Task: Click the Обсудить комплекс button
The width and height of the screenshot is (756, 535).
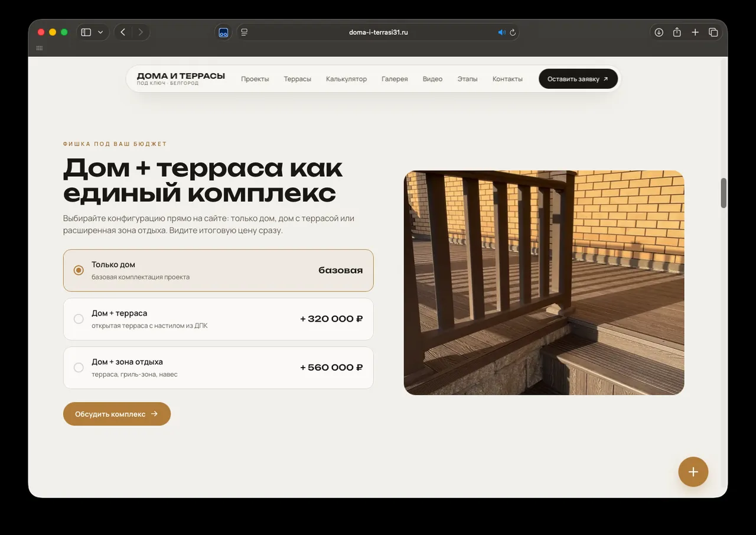Action: click(117, 414)
